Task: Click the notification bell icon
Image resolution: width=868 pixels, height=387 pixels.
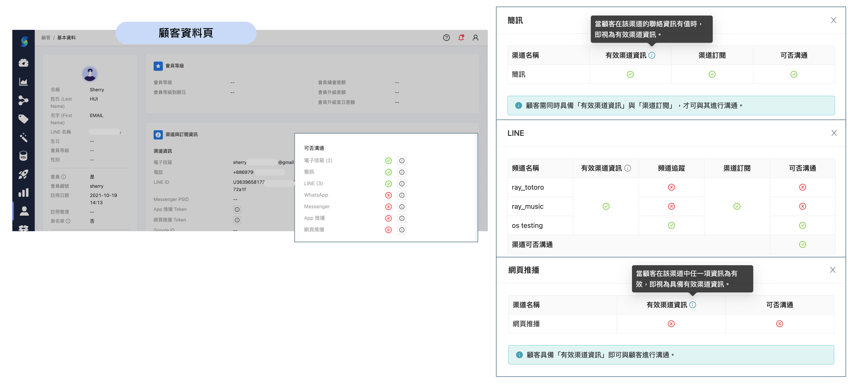Action: (461, 37)
